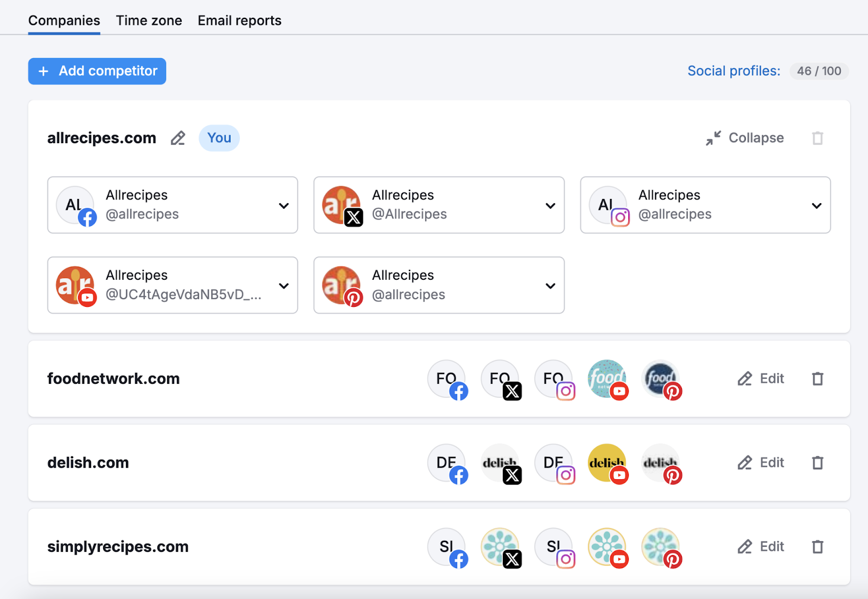Click the pencil icon beside allrecipes.com
This screenshot has height=599, width=868.
coord(178,138)
